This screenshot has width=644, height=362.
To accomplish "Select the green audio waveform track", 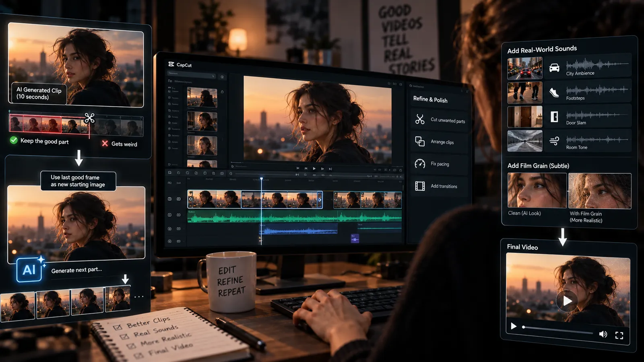I will pos(294,217).
